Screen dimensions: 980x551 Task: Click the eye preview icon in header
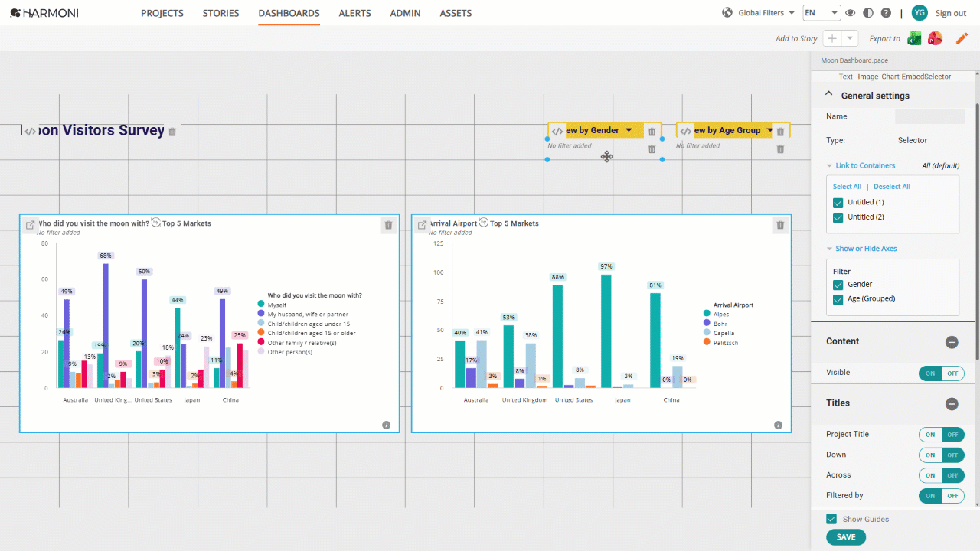point(851,13)
